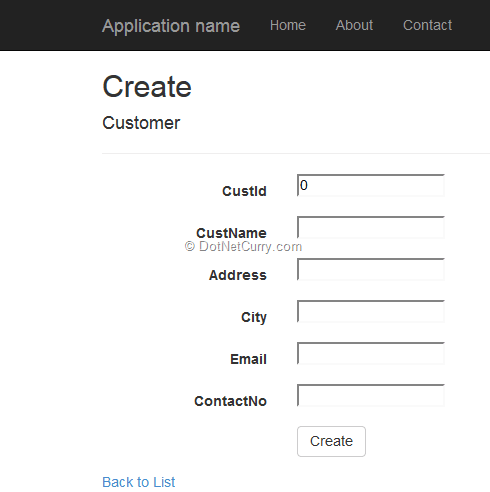490x492 pixels.
Task: Click the Customer subheading text
Action: click(141, 123)
